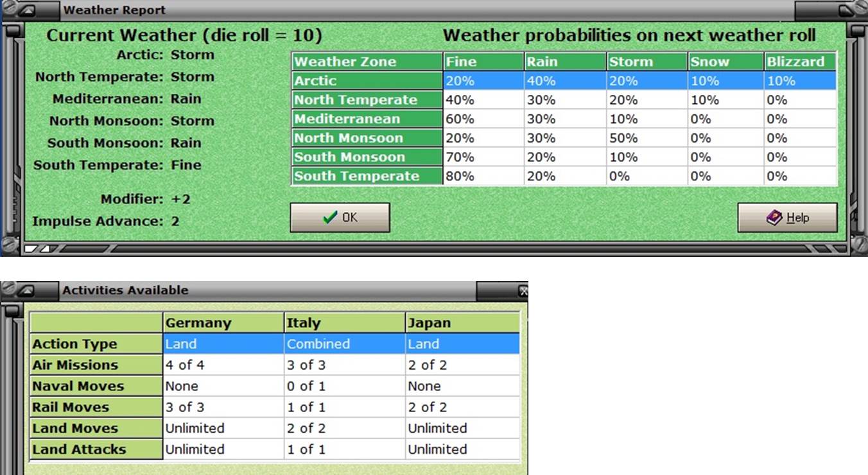Click Italy's '1 of 1' Land Attacks cell
868x475 pixels.
pyautogui.click(x=344, y=450)
